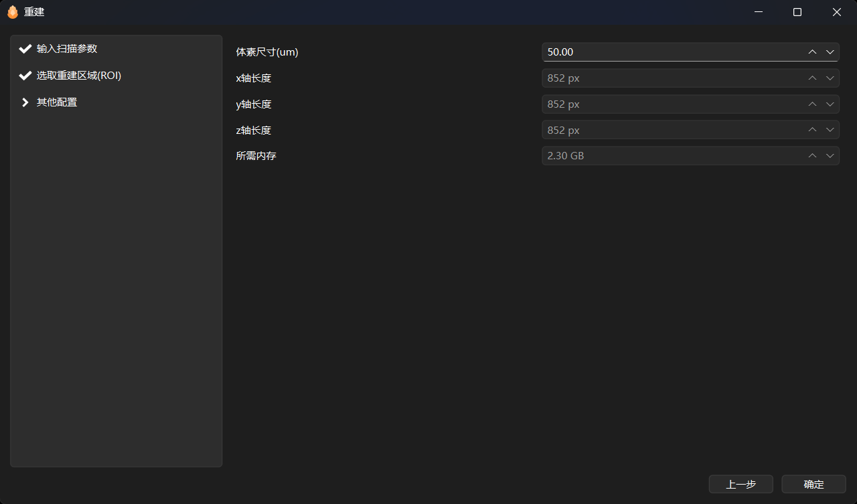Select the 输入扫描参数 step

coord(67,49)
